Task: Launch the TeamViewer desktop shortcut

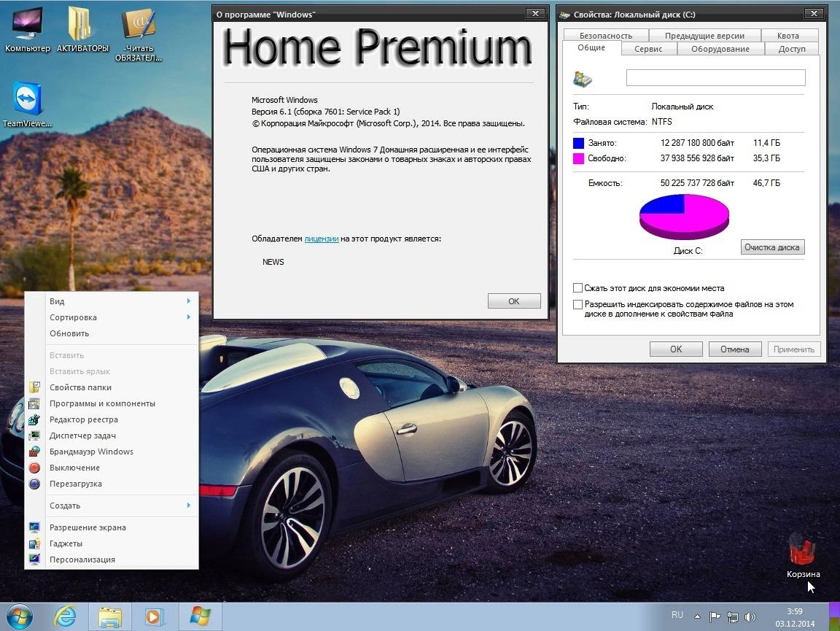Action: (x=27, y=104)
